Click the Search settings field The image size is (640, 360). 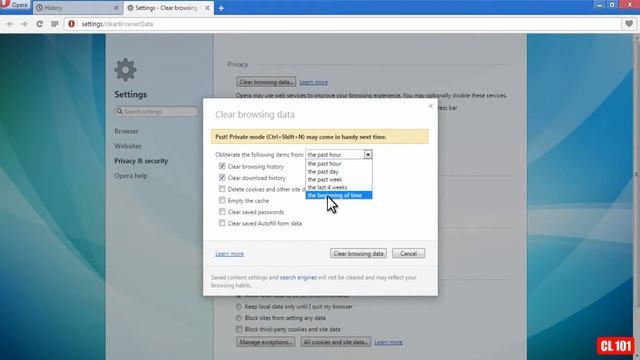[x=157, y=111]
